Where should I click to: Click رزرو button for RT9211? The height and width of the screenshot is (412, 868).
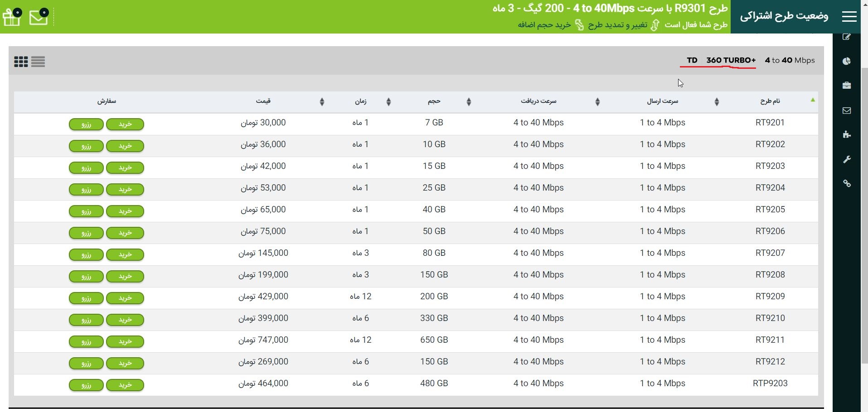pyautogui.click(x=86, y=341)
